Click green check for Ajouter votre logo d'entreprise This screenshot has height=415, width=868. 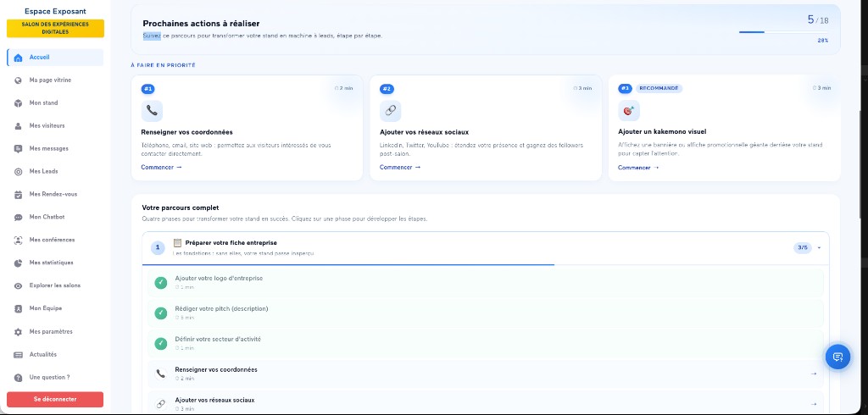(x=160, y=283)
